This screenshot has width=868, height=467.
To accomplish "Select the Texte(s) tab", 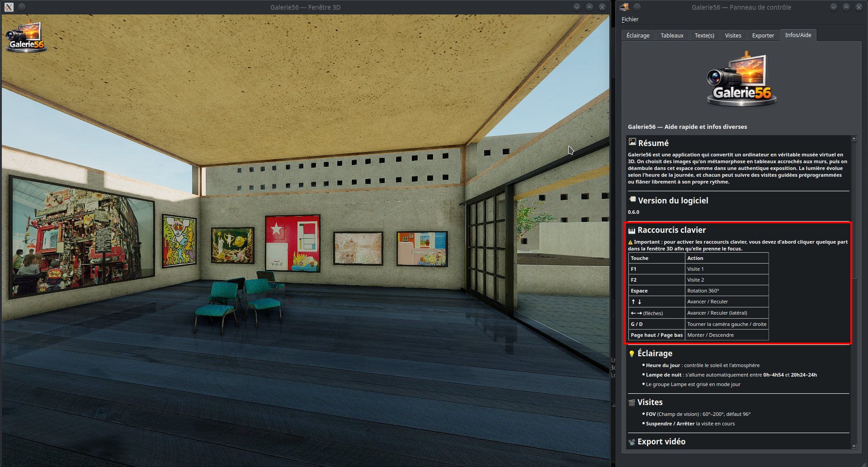I will pos(704,35).
